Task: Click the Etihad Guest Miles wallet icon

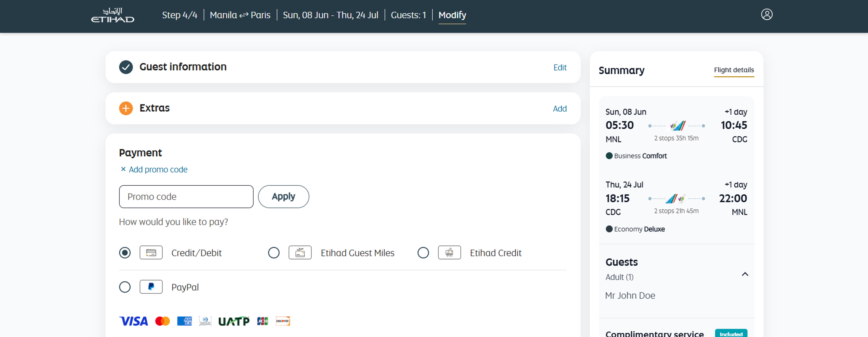Action: pos(300,253)
